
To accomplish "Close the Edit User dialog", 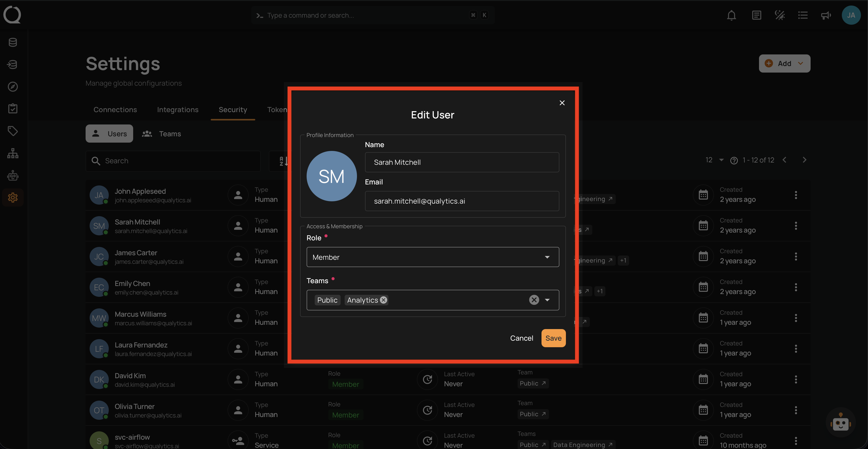I will pyautogui.click(x=562, y=103).
